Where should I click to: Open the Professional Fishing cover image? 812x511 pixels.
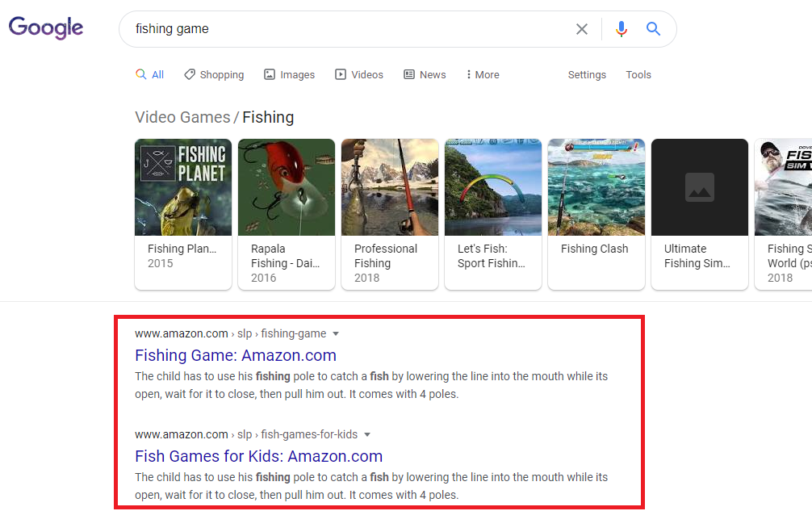click(x=390, y=187)
